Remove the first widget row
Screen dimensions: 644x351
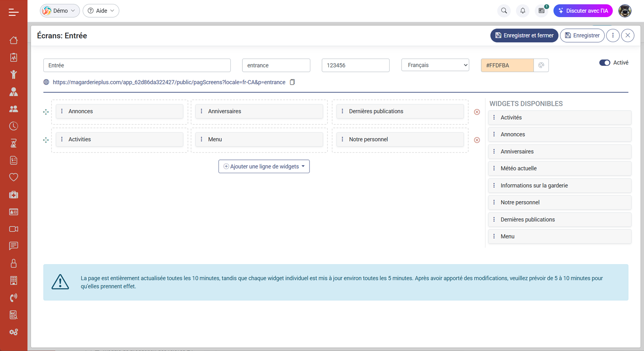pyautogui.click(x=477, y=112)
